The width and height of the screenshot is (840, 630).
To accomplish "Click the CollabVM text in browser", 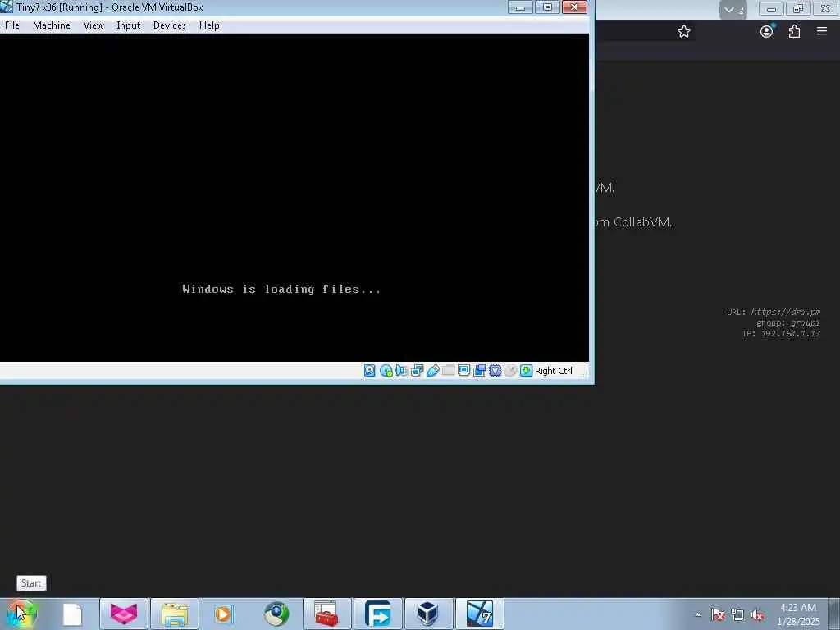I will pos(642,221).
